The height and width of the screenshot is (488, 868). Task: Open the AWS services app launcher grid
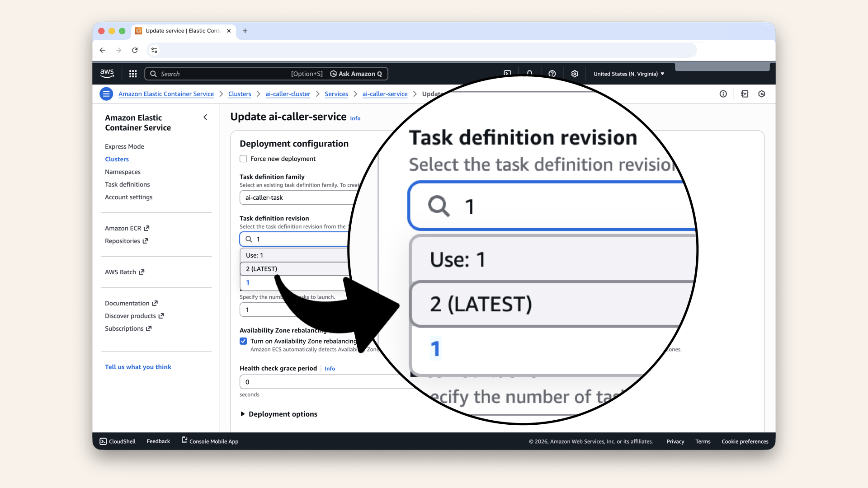[x=132, y=74]
